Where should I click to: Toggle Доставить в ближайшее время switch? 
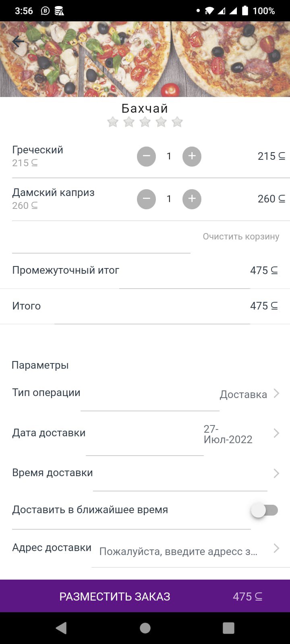point(265,510)
